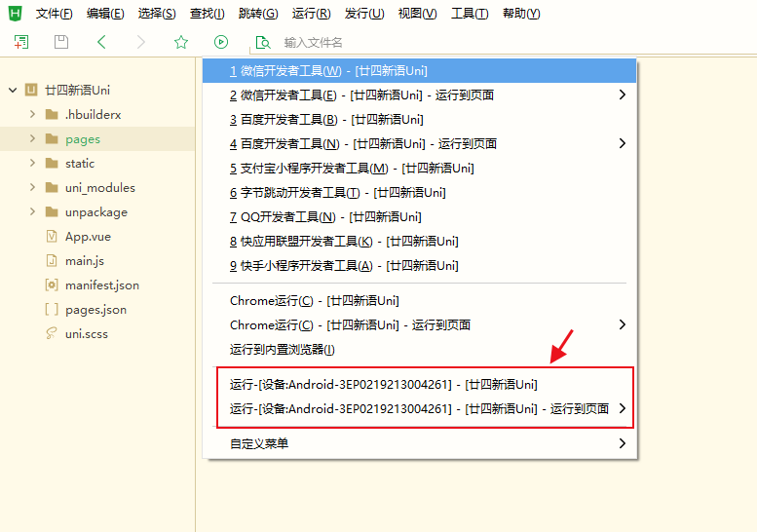Click the App.vue file icon

pyautogui.click(x=52, y=236)
